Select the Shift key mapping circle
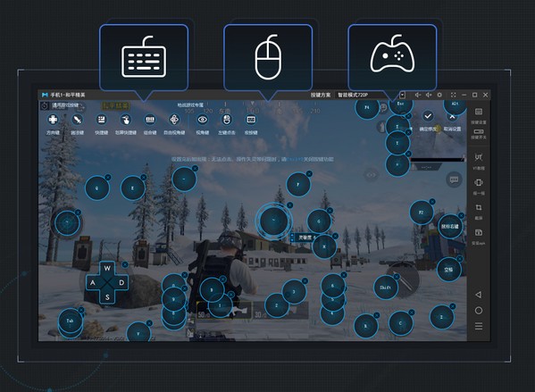This screenshot has width=535, height=392. (x=386, y=288)
